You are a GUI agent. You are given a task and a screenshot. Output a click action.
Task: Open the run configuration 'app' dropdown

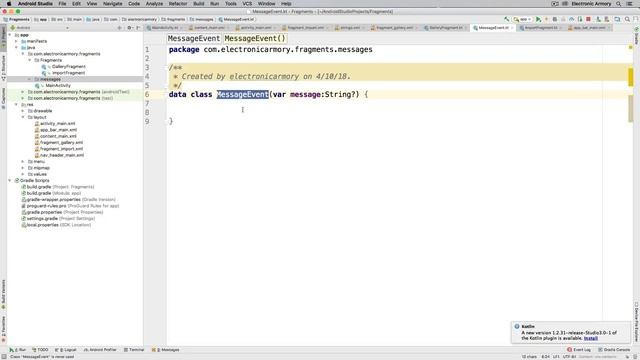522,19
